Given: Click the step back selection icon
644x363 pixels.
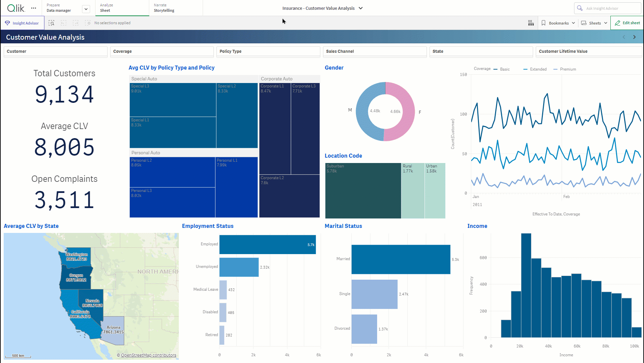Looking at the screenshot, I should click(63, 23).
